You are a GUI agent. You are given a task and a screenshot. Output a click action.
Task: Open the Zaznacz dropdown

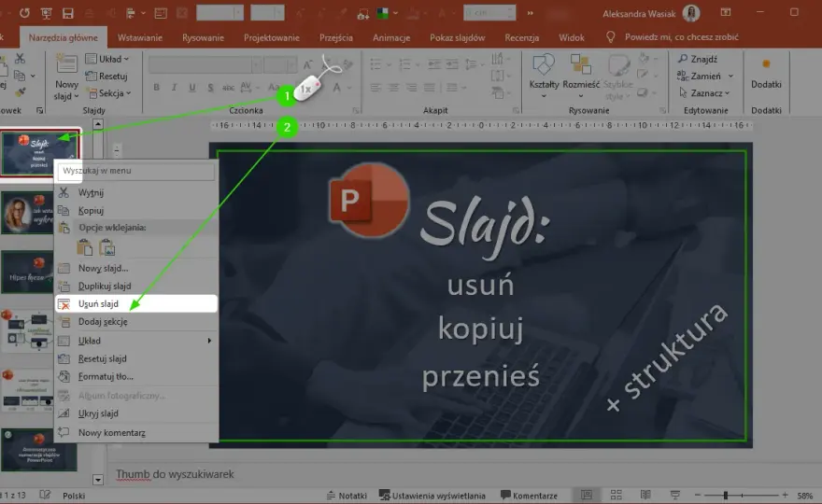704,93
